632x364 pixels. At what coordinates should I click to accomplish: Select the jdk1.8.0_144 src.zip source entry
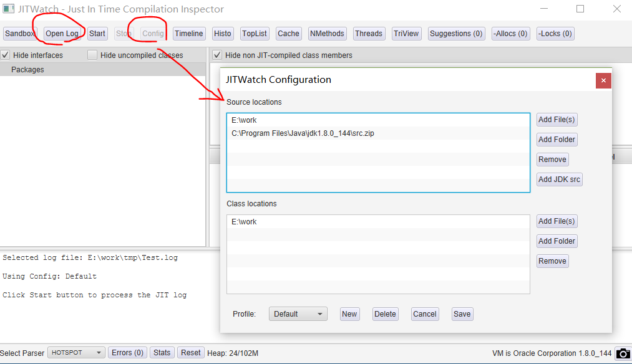coord(378,133)
